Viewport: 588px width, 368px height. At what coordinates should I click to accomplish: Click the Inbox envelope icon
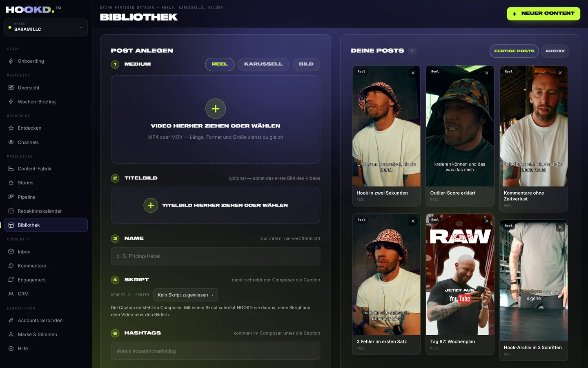11,252
